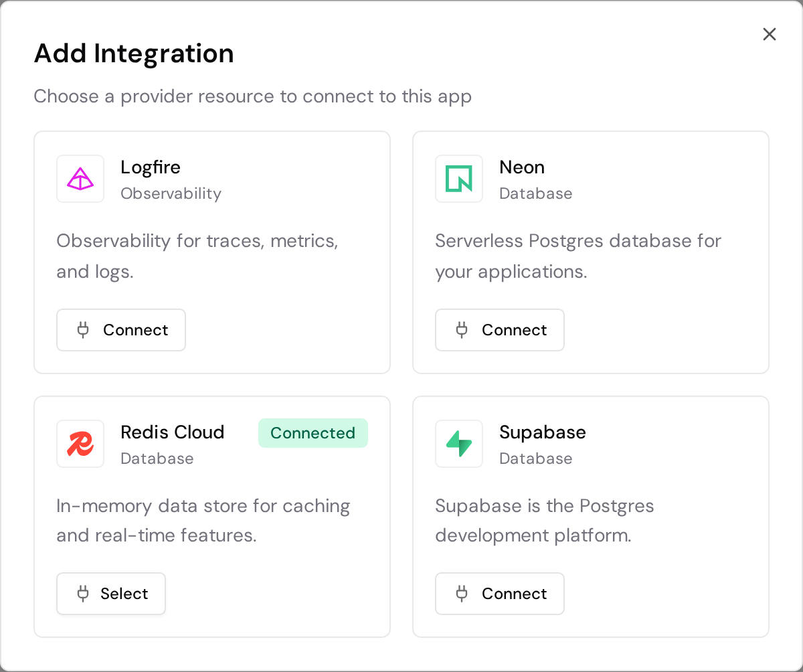Click the Neon card title
Image resolution: width=803 pixels, height=672 pixels.
[x=522, y=167]
